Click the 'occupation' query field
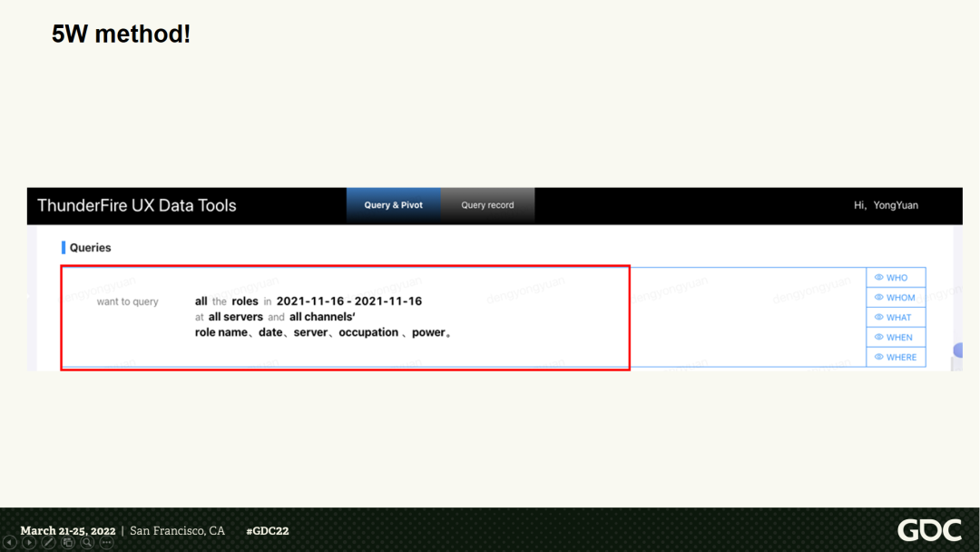Screen dimensions: 980x552 pos(368,332)
